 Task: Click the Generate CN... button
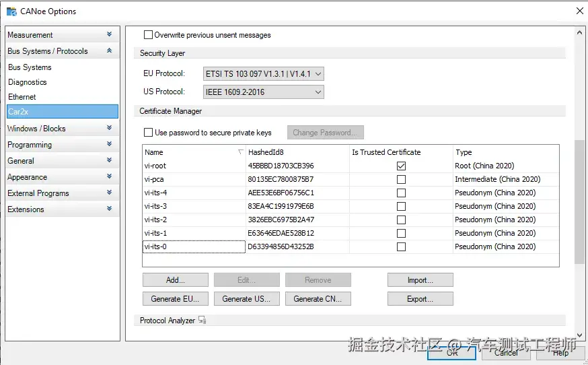pyautogui.click(x=318, y=299)
